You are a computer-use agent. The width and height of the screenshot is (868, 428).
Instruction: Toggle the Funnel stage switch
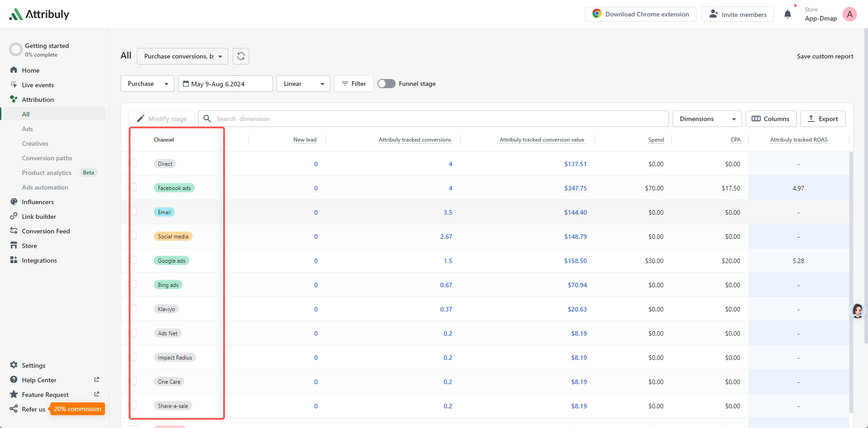pyautogui.click(x=387, y=84)
